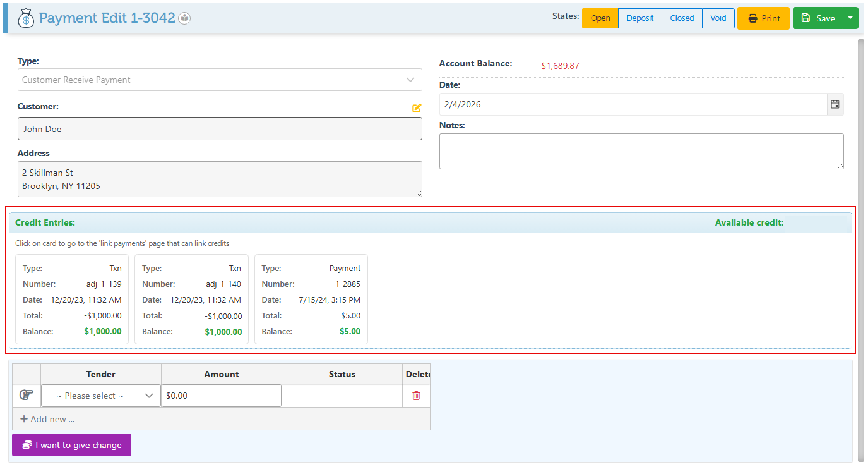Click the Print button
Screen dimensions: 868x467
(x=763, y=18)
